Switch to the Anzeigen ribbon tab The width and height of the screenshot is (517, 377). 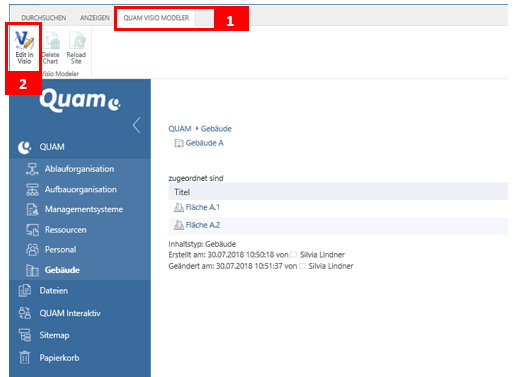95,18
